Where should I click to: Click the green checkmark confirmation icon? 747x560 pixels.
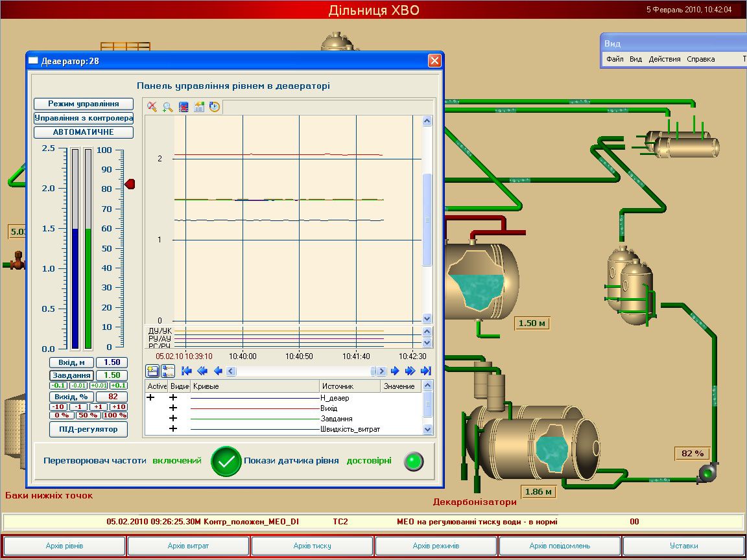[226, 461]
